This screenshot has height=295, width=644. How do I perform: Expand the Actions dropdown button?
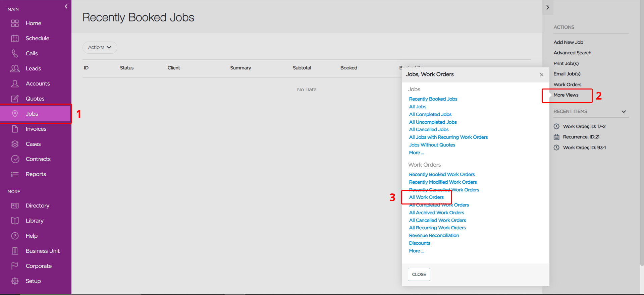[x=100, y=47]
